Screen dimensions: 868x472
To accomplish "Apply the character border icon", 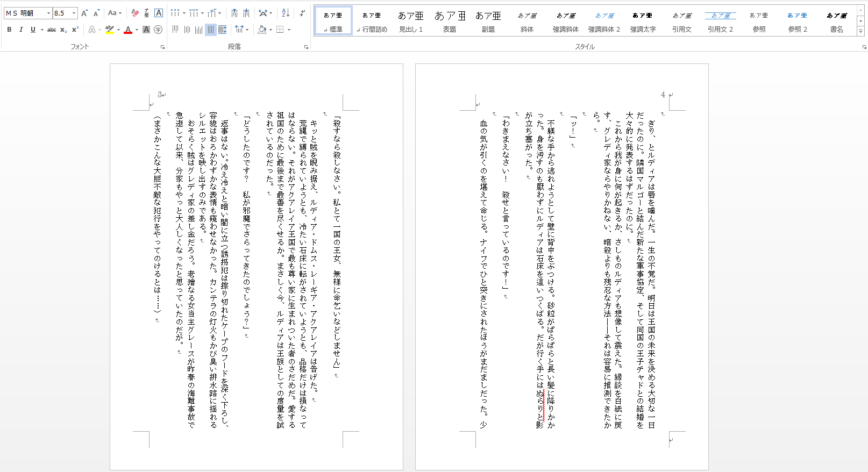I will click(159, 13).
